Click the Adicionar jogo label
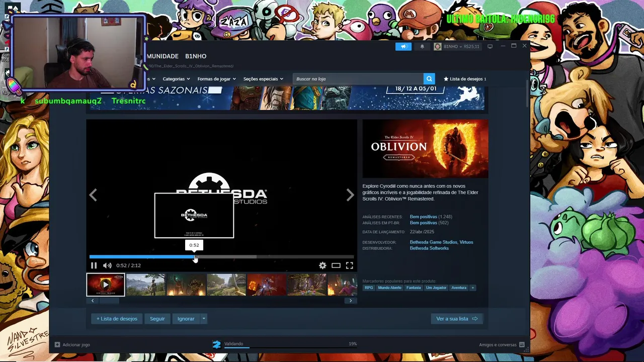Image resolution: width=644 pixels, height=362 pixels. coord(76,344)
